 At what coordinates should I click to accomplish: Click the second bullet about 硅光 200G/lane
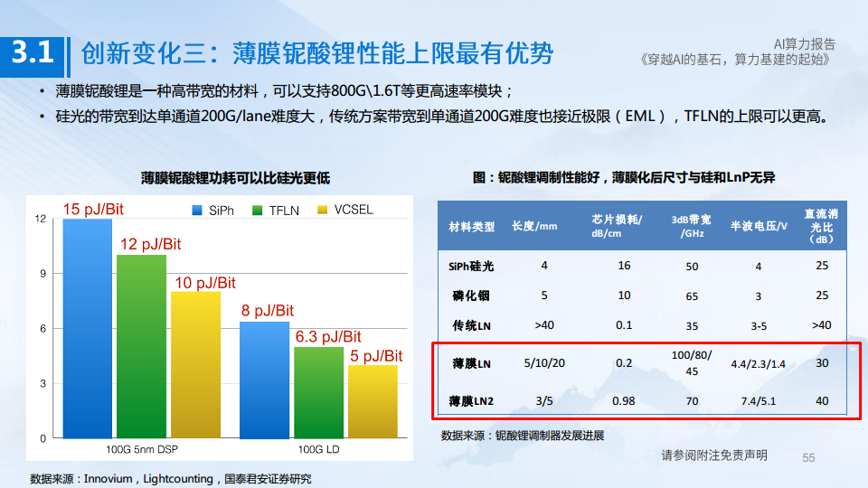pyautogui.click(x=442, y=117)
